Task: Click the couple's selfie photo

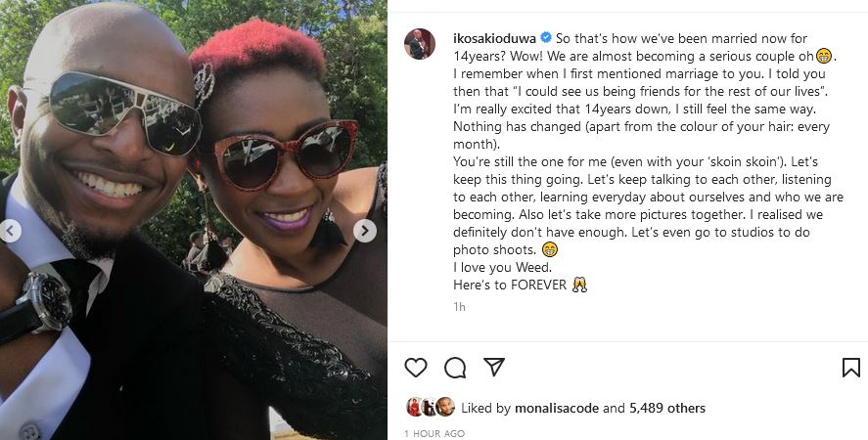Action: (193, 220)
